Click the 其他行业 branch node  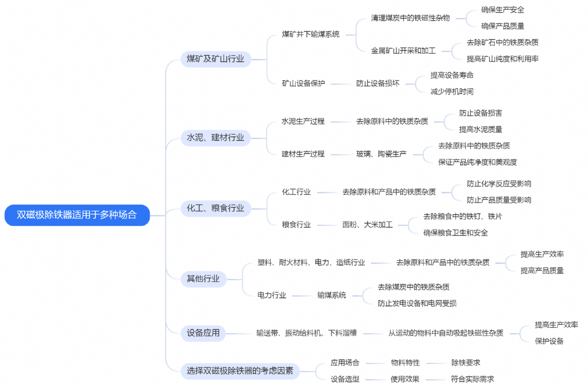(x=203, y=279)
